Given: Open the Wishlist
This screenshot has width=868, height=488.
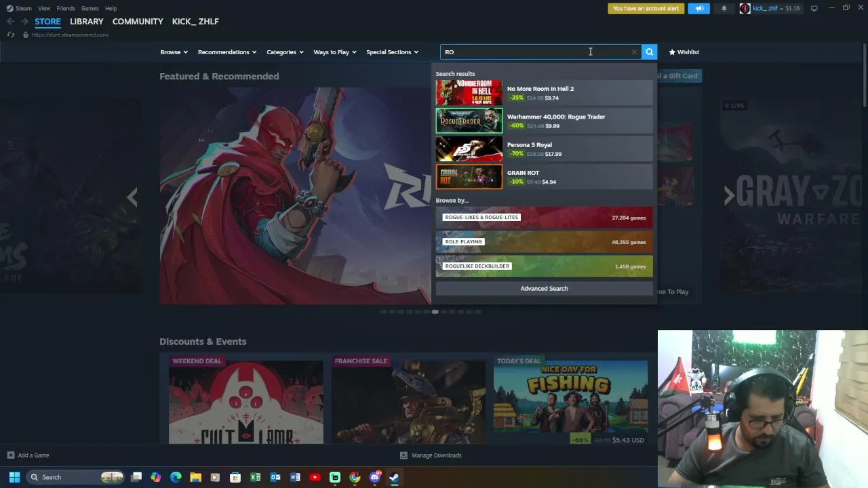Looking at the screenshot, I should [684, 52].
